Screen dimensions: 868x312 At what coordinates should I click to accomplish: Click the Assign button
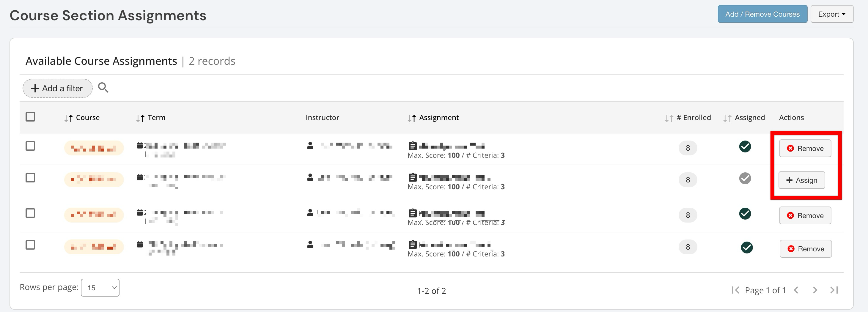pyautogui.click(x=802, y=180)
